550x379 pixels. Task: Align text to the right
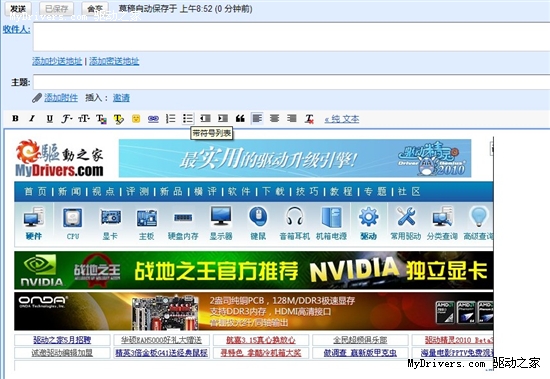click(x=291, y=119)
